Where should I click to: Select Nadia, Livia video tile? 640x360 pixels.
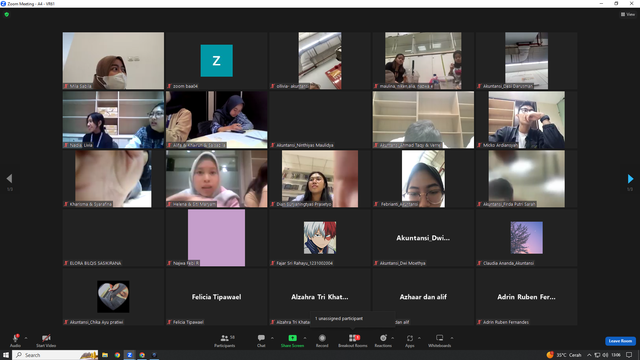click(x=113, y=120)
